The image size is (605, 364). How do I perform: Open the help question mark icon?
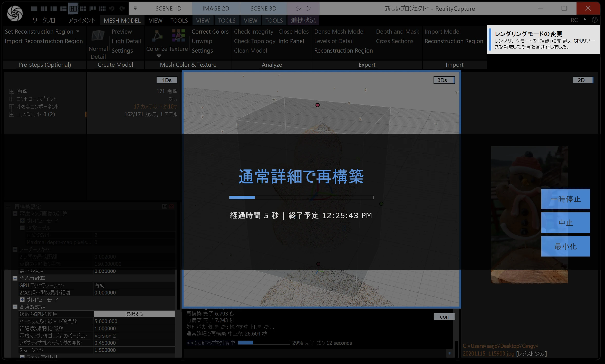594,20
